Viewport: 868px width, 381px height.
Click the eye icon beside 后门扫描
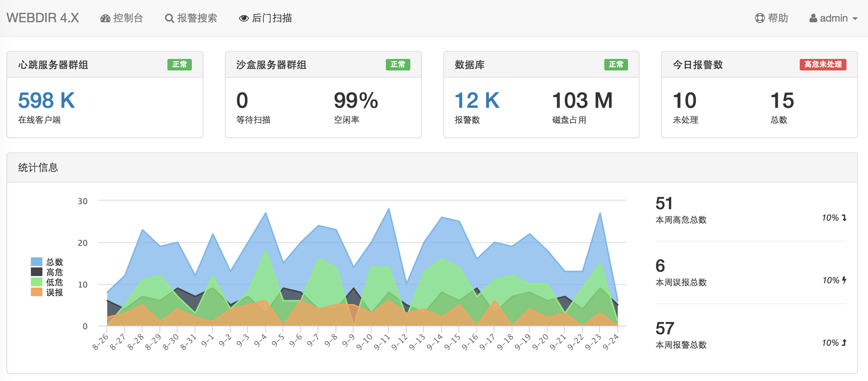coord(244,18)
